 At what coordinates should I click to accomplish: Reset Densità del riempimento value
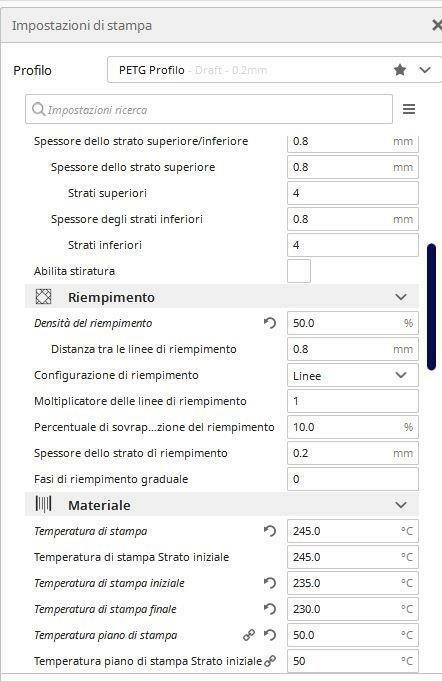(270, 323)
